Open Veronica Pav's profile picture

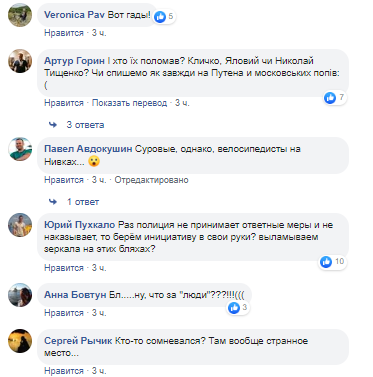tap(20, 15)
